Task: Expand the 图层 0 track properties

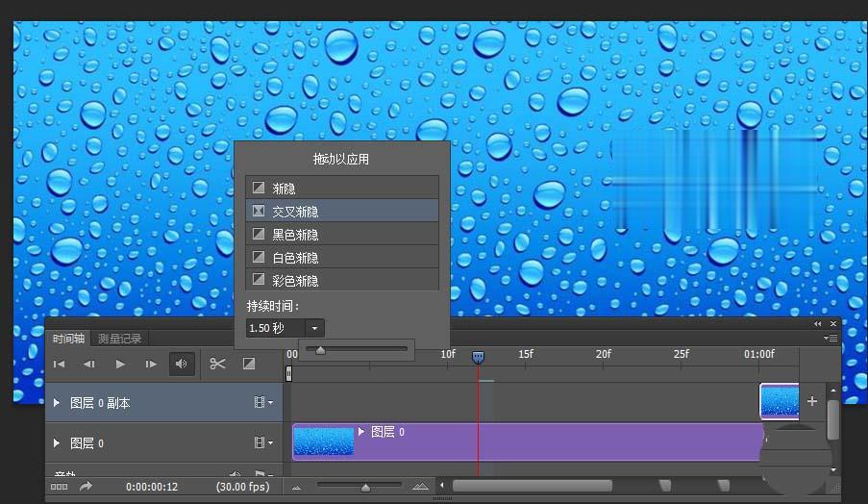Action: 57,443
